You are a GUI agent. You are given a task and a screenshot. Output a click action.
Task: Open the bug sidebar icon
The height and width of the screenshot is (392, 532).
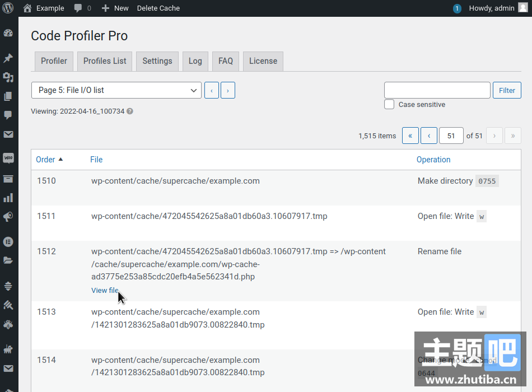coord(8,324)
